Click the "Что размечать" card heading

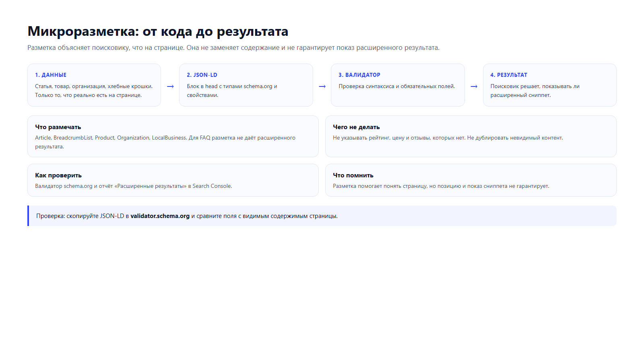pyautogui.click(x=58, y=127)
